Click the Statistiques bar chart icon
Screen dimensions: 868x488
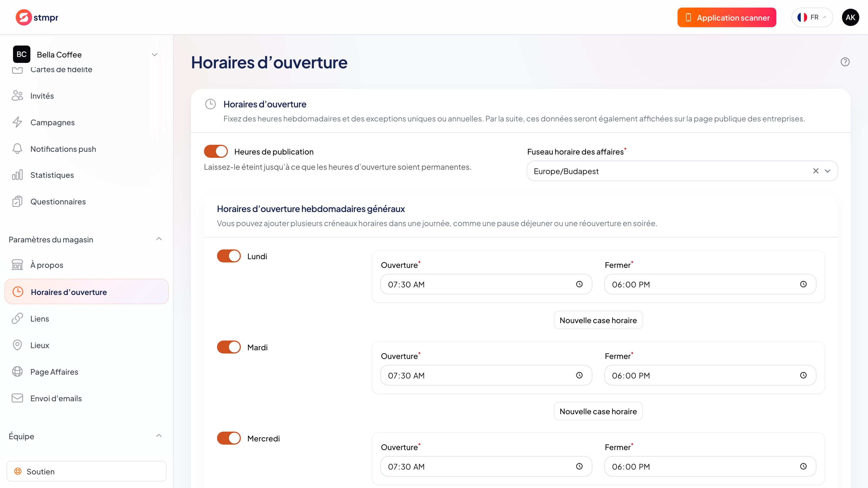click(x=17, y=175)
